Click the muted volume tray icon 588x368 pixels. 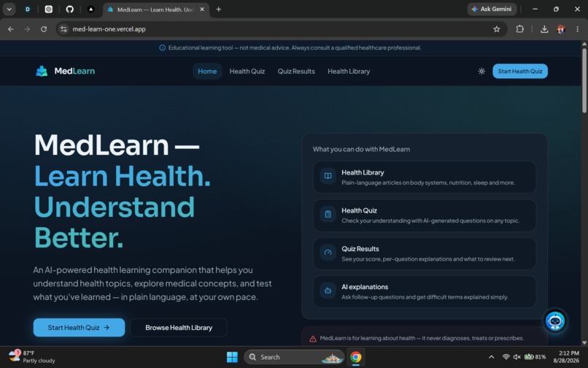517,357
